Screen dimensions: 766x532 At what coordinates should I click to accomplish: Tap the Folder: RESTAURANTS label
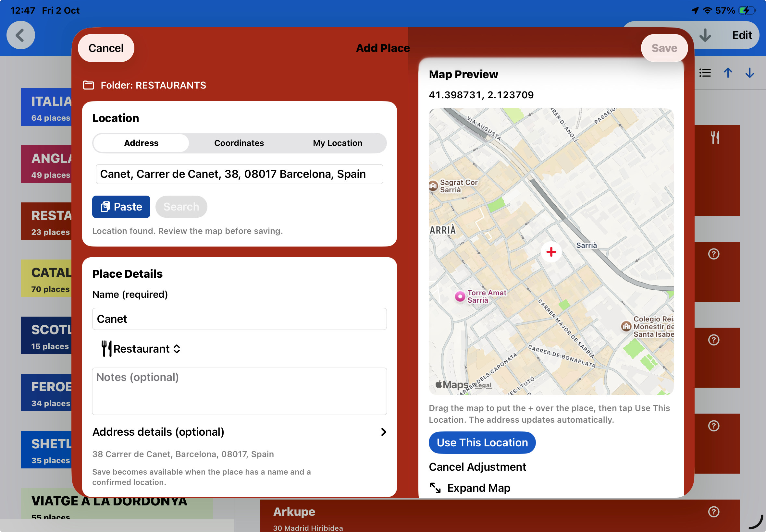[153, 85]
